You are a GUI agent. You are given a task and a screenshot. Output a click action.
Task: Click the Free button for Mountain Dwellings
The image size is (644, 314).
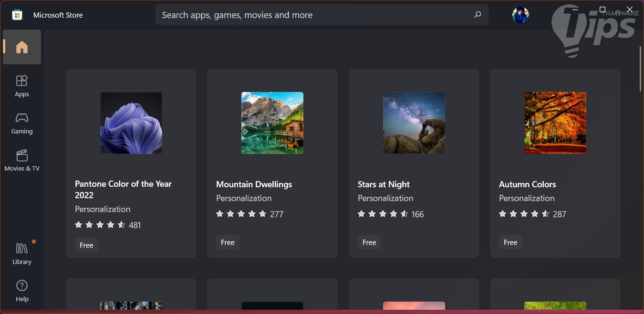click(x=228, y=242)
